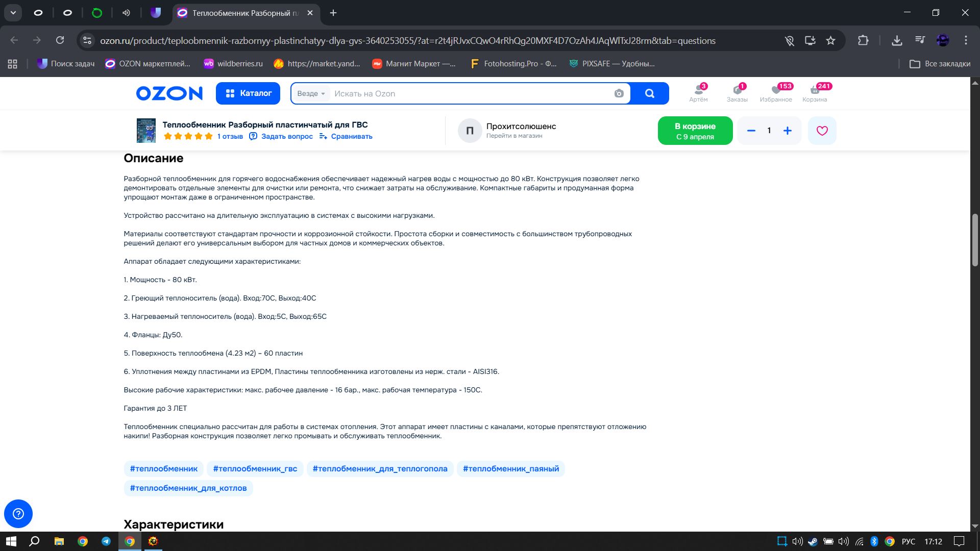Click the camera image search icon

(619, 93)
